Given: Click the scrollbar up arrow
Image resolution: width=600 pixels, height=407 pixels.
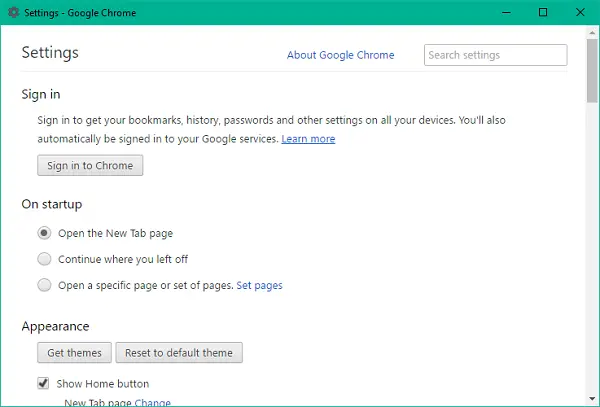Looking at the screenshot, I should [x=592, y=33].
